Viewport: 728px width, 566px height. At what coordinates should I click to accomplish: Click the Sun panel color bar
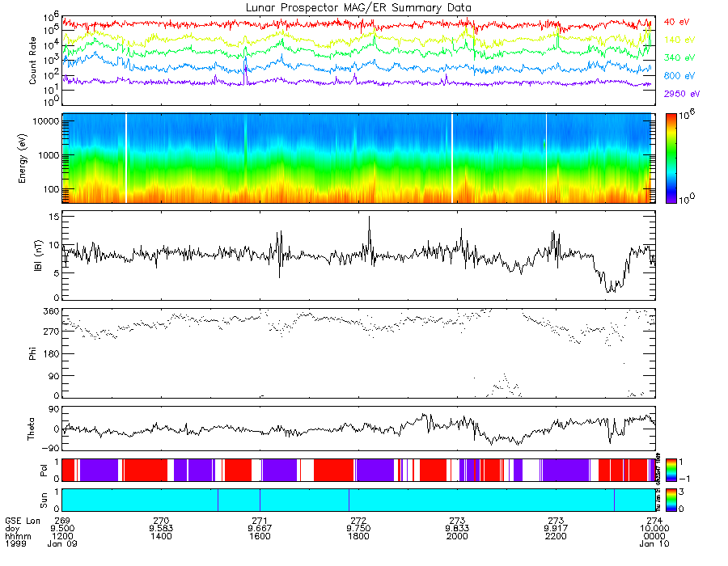tap(671, 500)
